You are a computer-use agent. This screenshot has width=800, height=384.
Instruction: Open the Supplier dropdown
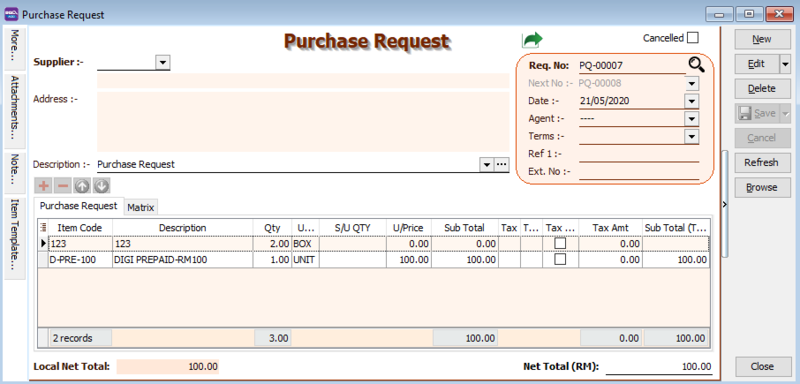point(163,62)
